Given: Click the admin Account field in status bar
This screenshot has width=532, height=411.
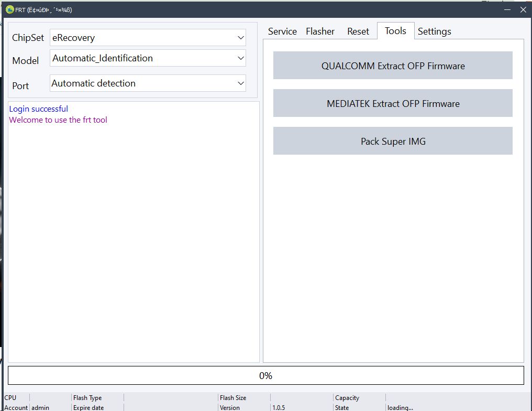Looking at the screenshot, I should click(39, 407).
